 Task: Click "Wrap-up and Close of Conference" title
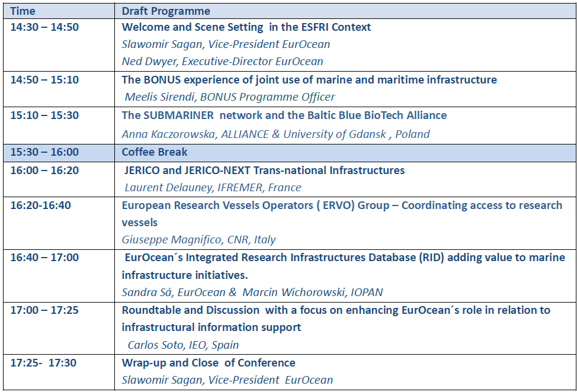coord(209,363)
